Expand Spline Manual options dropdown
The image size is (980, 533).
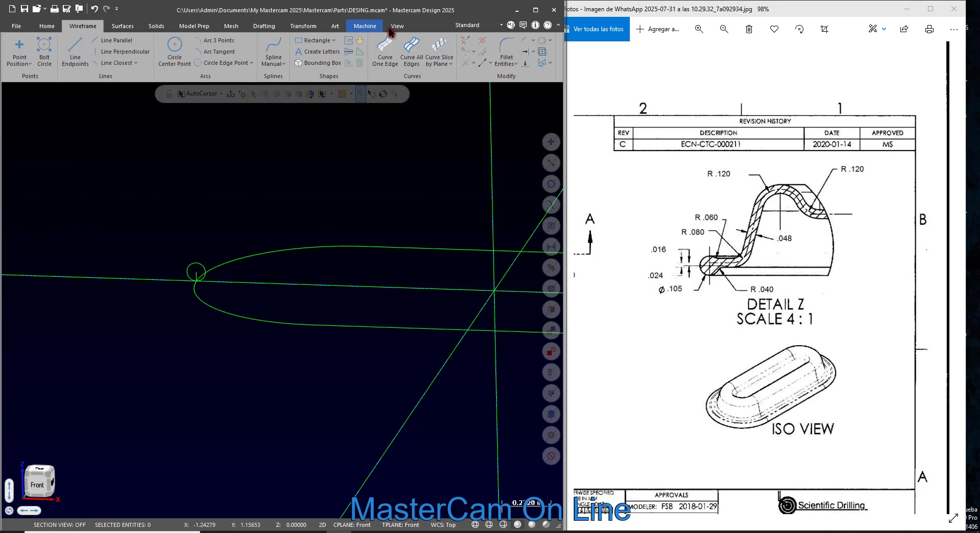point(284,64)
